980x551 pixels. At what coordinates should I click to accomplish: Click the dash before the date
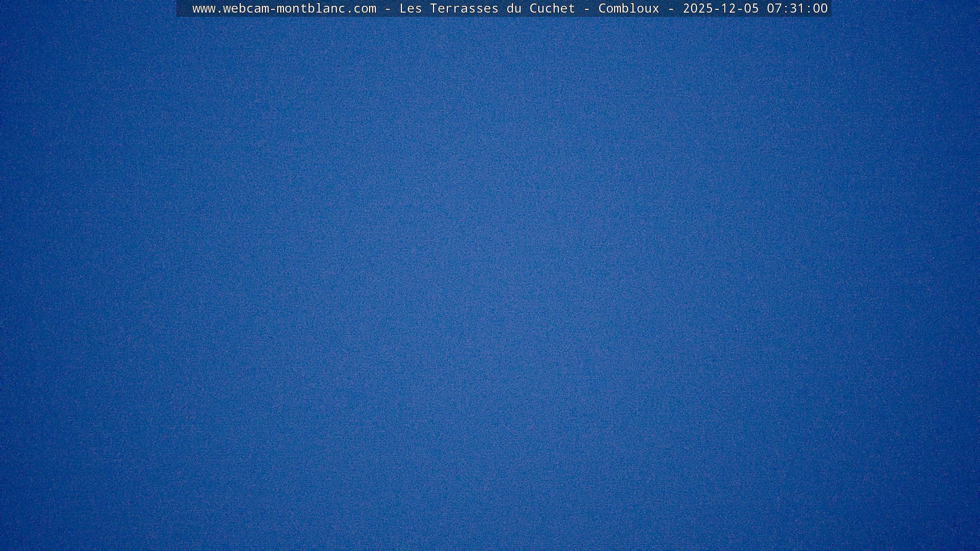pos(671,8)
